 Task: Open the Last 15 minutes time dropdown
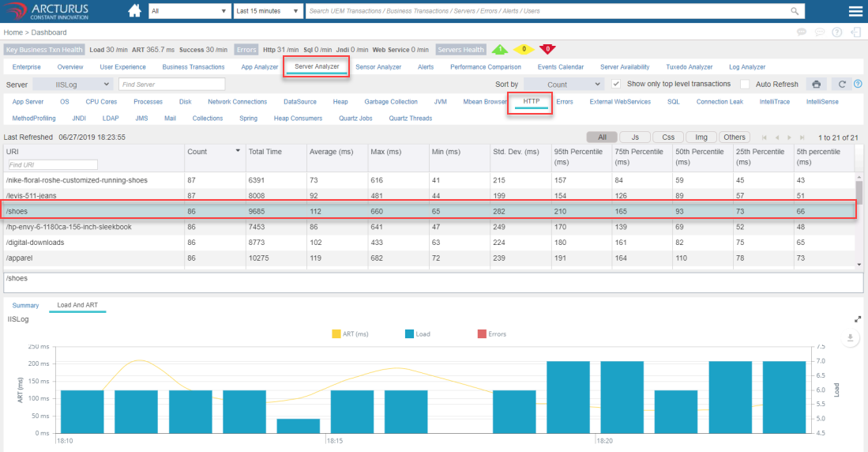coord(269,12)
